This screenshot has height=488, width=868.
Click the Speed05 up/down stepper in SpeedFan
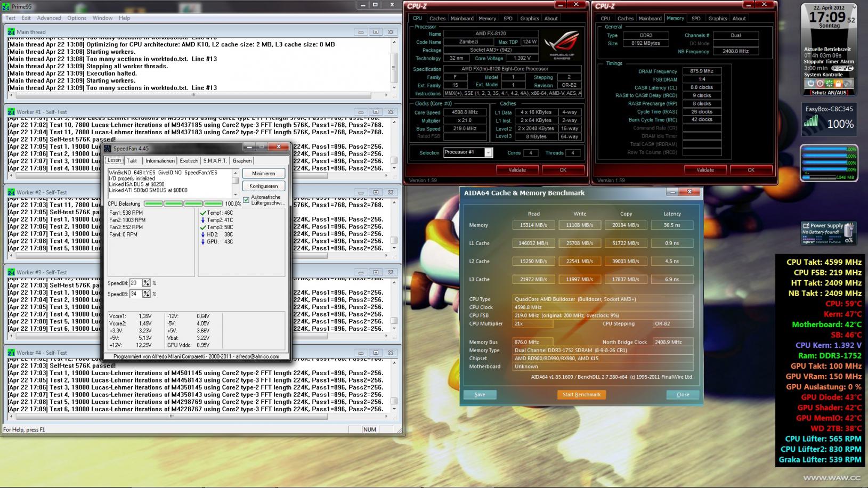click(147, 294)
